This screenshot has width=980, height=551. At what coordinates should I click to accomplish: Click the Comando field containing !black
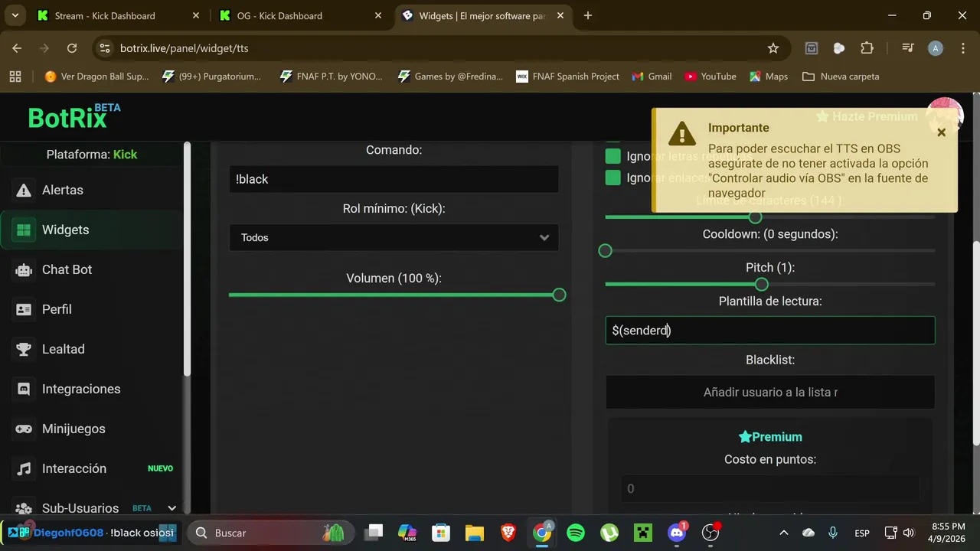(394, 179)
